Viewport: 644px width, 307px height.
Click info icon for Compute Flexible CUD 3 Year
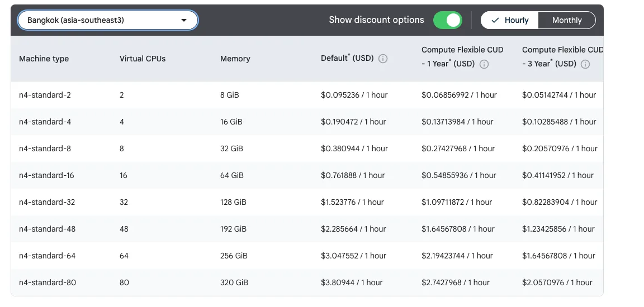tap(586, 64)
